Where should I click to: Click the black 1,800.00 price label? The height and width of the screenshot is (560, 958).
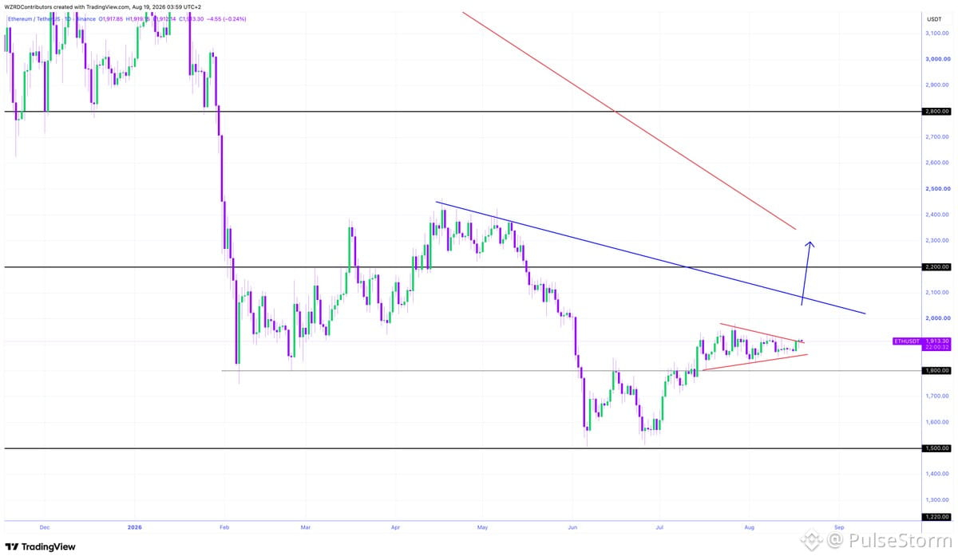tap(936, 370)
